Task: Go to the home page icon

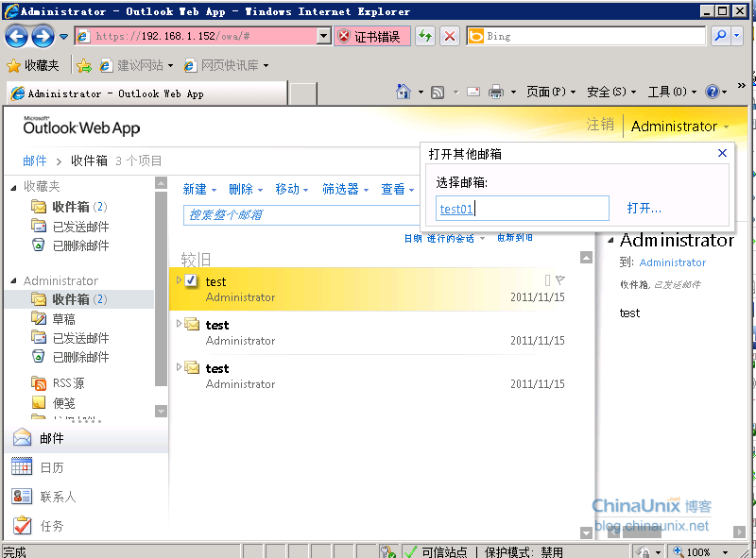Action: point(404,92)
